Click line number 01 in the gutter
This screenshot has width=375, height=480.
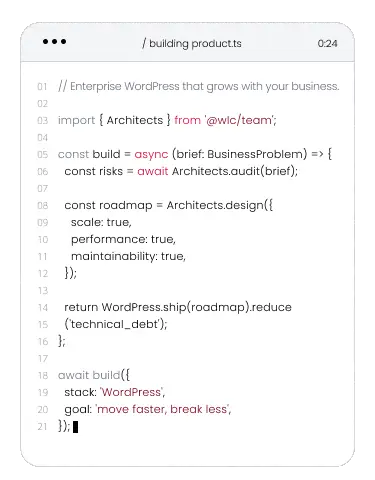[42, 87]
